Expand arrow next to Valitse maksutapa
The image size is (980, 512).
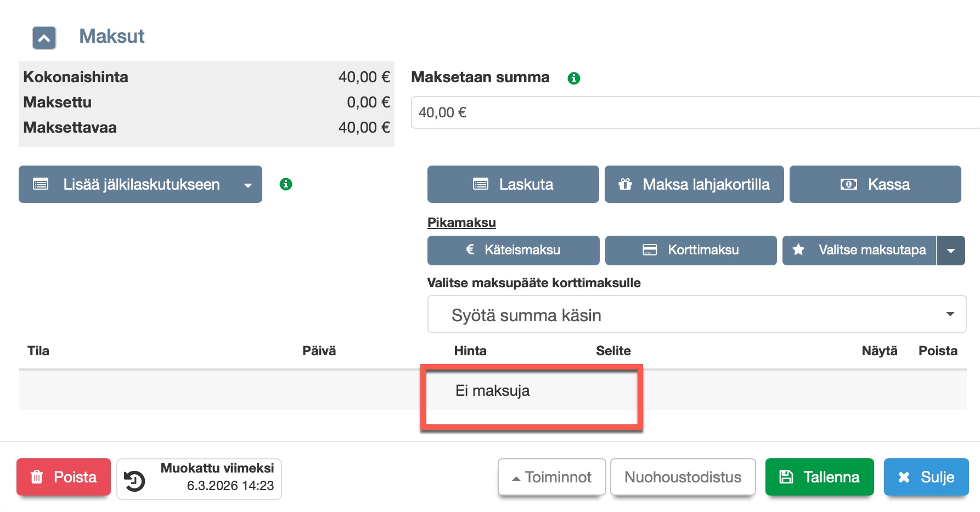pos(950,251)
